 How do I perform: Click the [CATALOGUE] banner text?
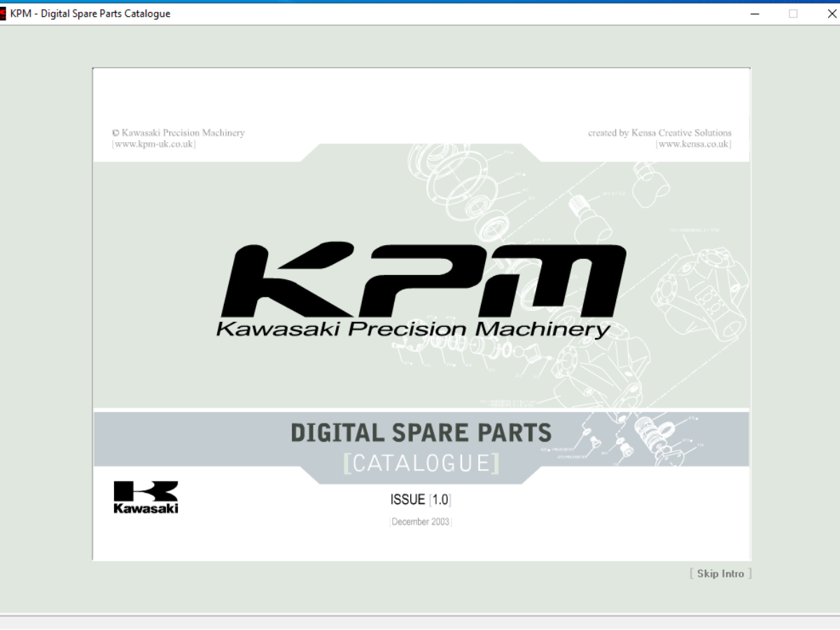[x=421, y=463]
